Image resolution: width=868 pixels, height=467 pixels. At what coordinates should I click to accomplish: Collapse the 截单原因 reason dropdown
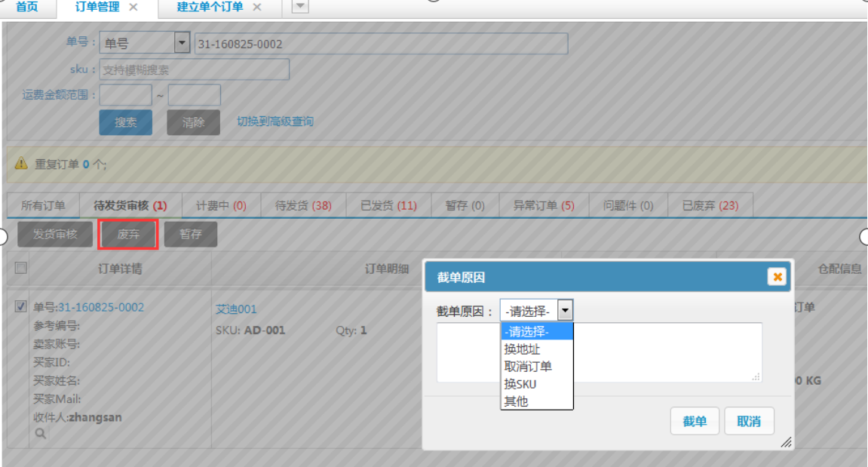[565, 310]
